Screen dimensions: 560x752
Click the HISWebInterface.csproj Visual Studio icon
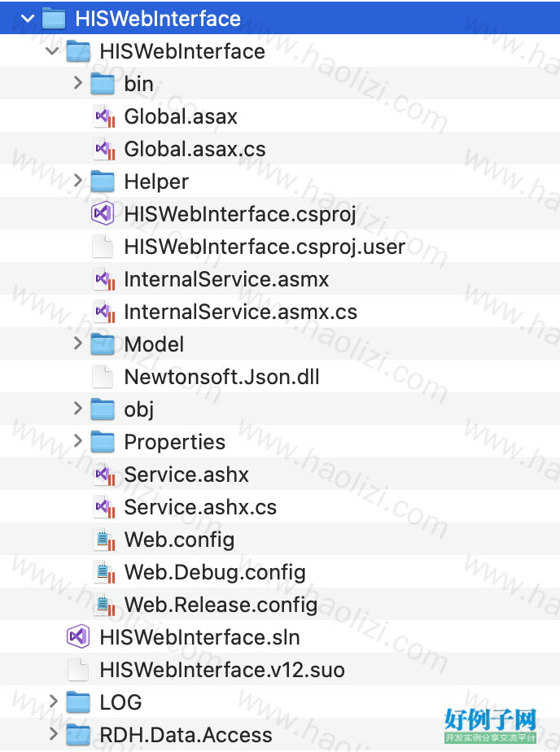pos(103,214)
